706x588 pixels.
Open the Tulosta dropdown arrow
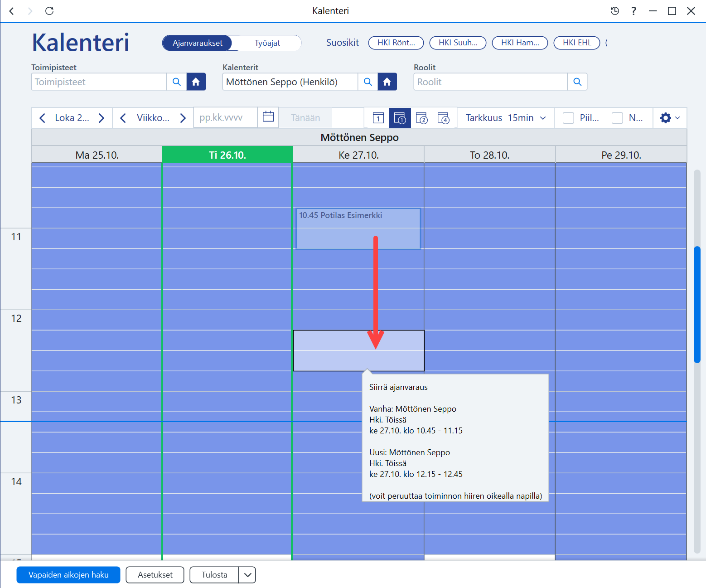pos(247,575)
